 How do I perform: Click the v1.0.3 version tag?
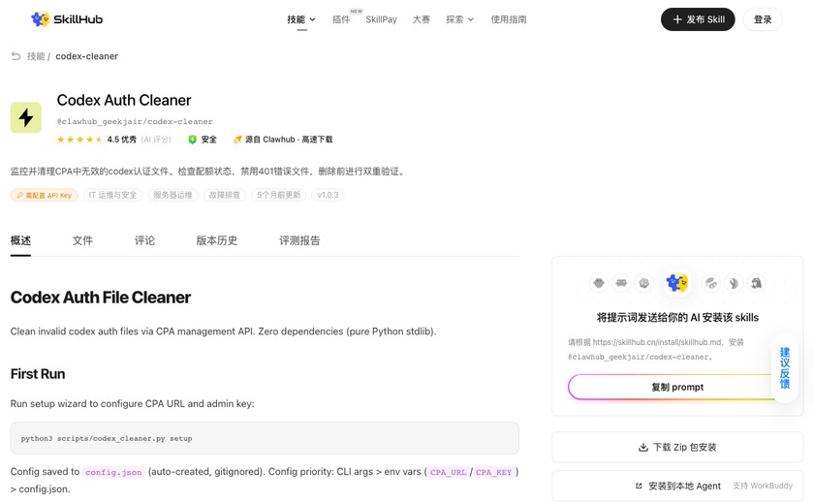point(328,195)
